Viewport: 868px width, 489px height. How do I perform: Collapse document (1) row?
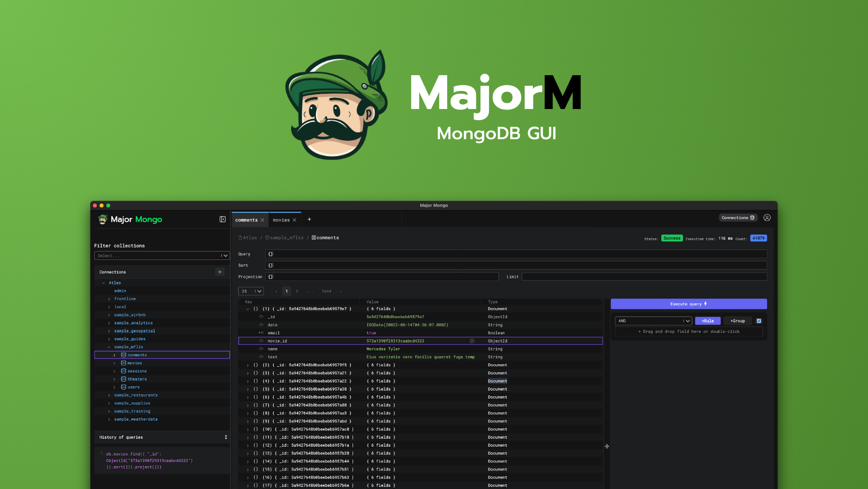(x=248, y=309)
